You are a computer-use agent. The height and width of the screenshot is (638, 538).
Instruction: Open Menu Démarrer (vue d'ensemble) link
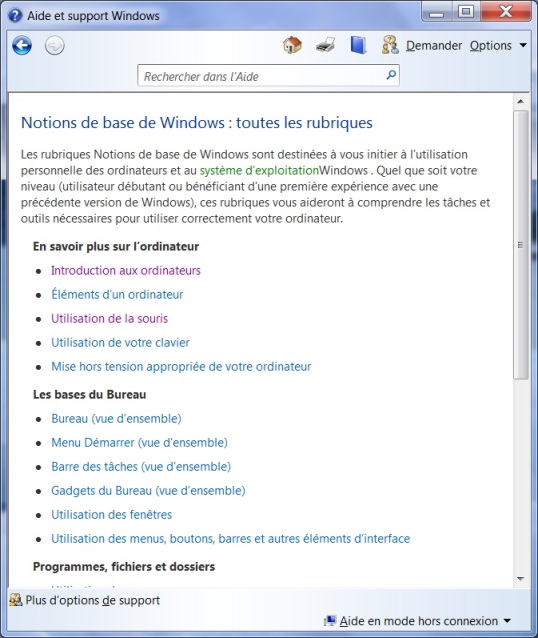click(x=139, y=443)
